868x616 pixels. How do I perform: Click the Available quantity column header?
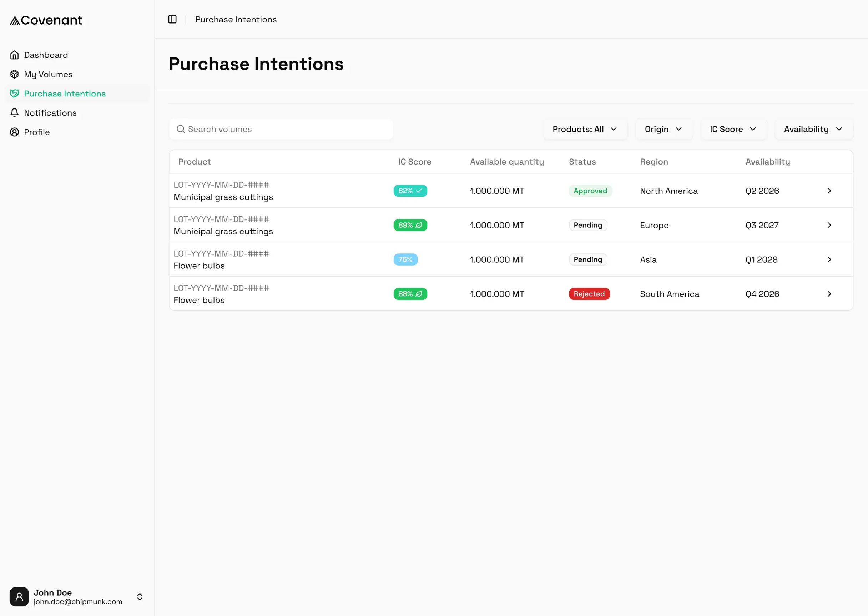(507, 162)
